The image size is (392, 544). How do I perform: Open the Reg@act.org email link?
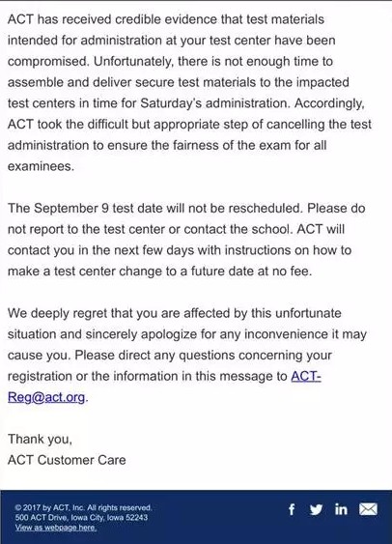pos(46,397)
